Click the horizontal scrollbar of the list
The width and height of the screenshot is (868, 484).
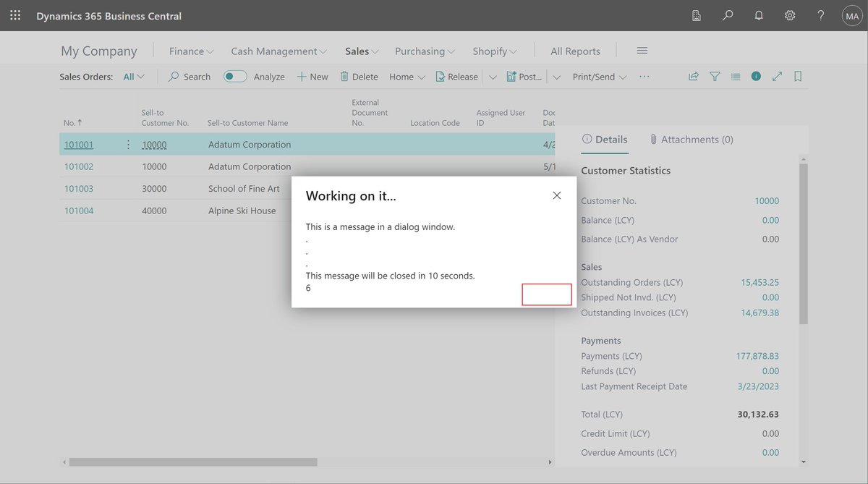(x=193, y=462)
